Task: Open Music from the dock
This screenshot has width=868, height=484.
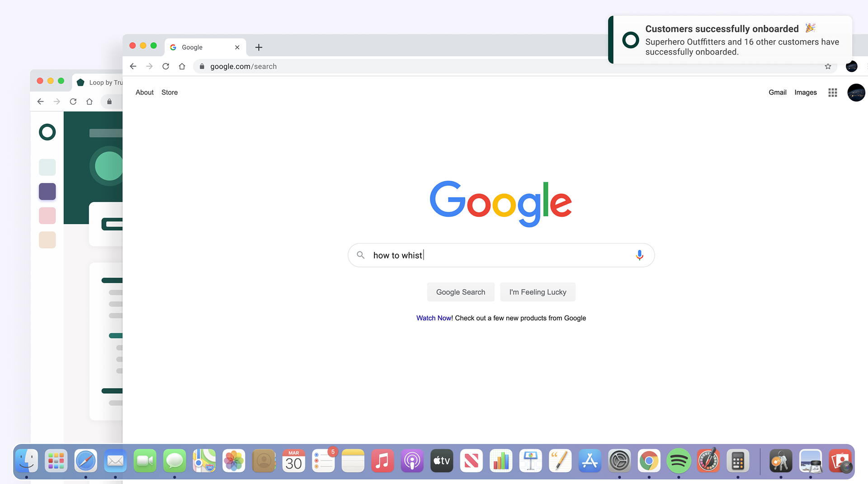Action: coord(382,461)
